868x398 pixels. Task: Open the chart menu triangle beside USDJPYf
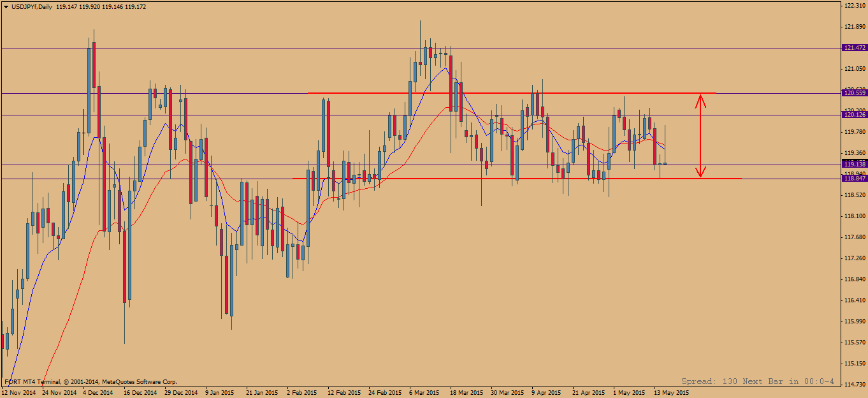[x=6, y=6]
